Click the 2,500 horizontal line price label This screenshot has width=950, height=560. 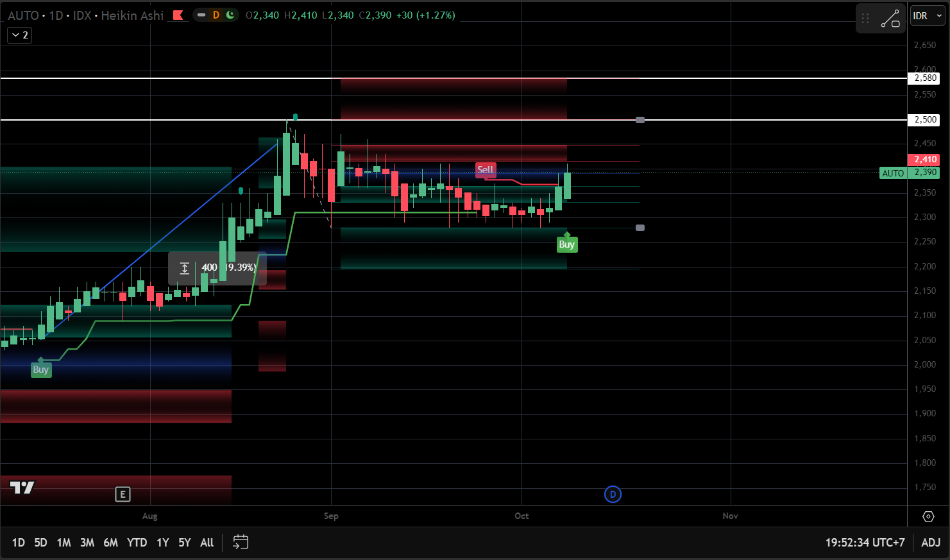pos(925,120)
